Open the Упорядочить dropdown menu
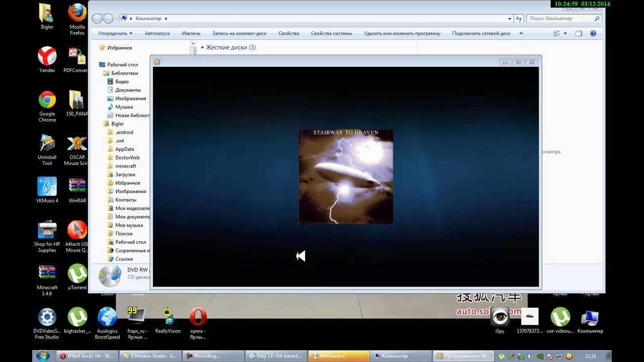 115,33
